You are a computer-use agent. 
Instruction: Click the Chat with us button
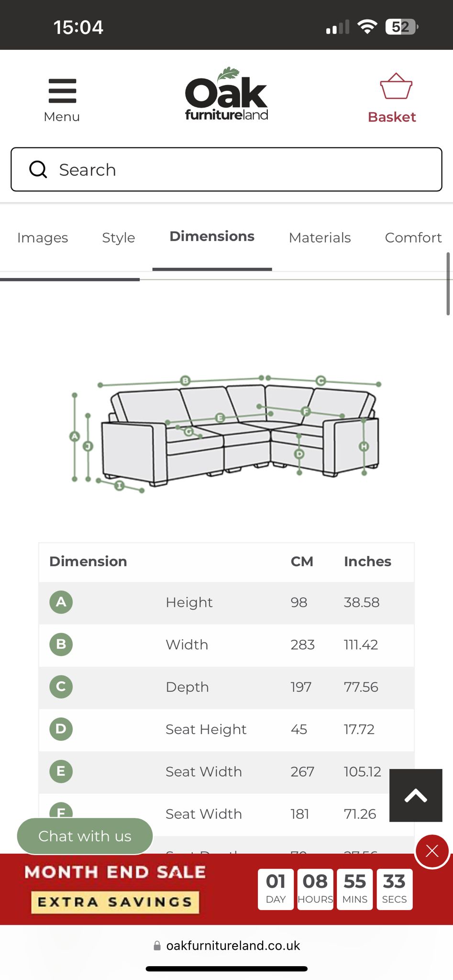[85, 836]
